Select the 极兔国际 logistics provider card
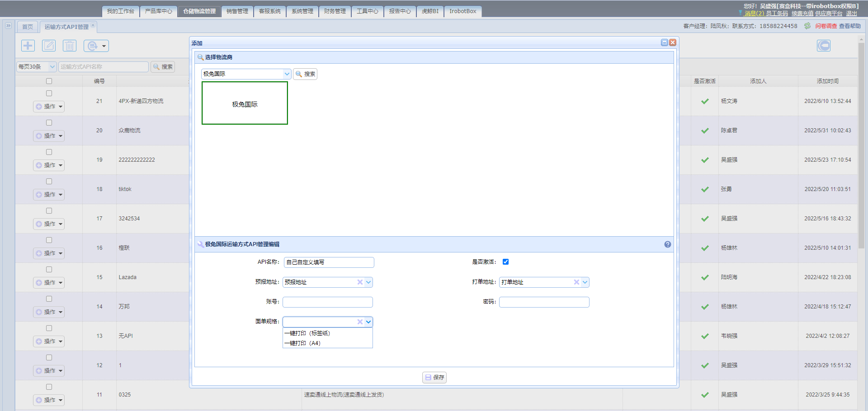Image resolution: width=868 pixels, height=411 pixels. click(245, 103)
